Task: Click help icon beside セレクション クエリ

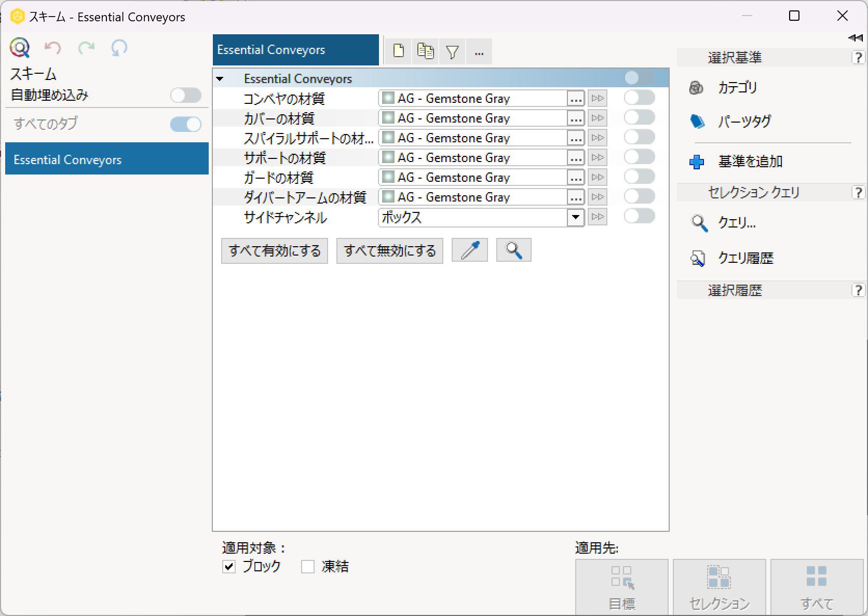Action: [x=858, y=192]
